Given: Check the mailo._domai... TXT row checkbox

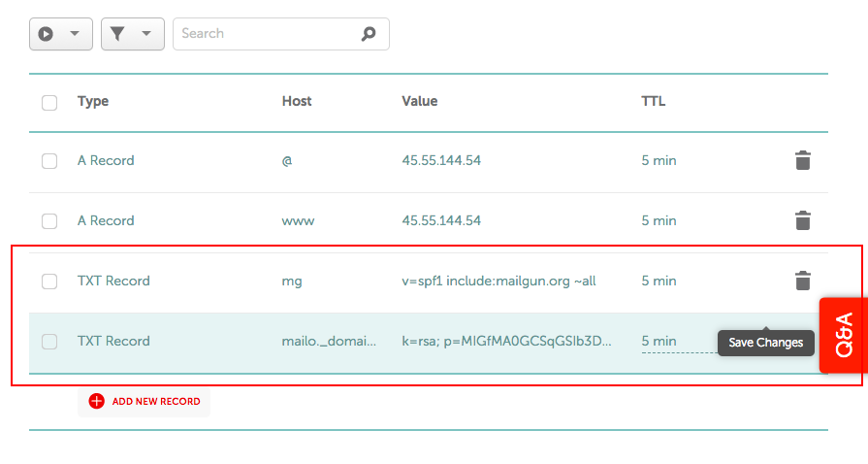Looking at the screenshot, I should [49, 342].
